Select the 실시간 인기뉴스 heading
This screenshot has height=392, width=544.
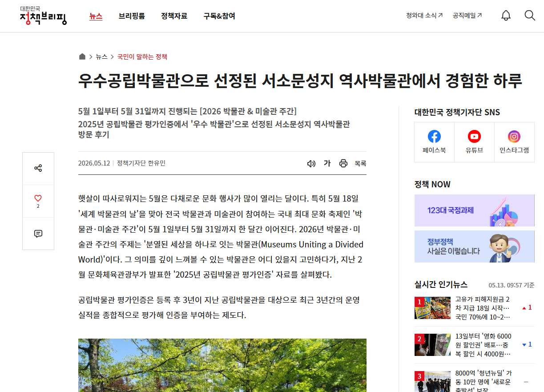[441, 285]
